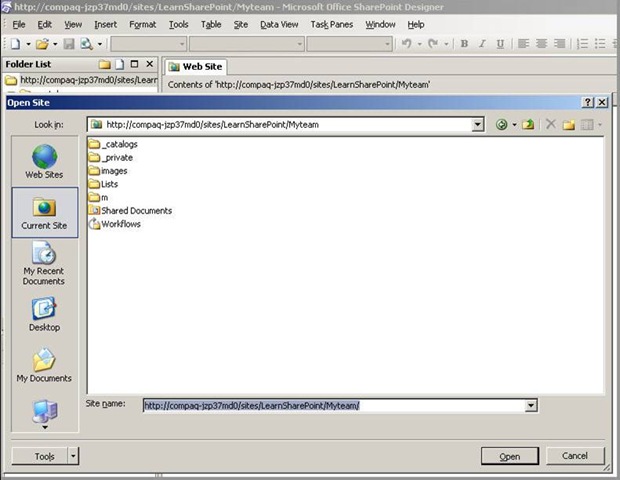The width and height of the screenshot is (620, 480).
Task: Select My Computer icon in places bar
Action: point(45,410)
